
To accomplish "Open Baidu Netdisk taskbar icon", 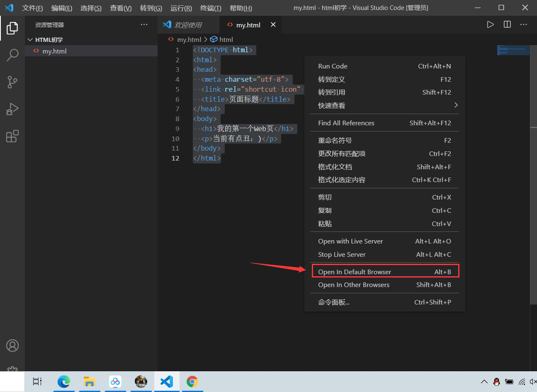I will 115,381.
